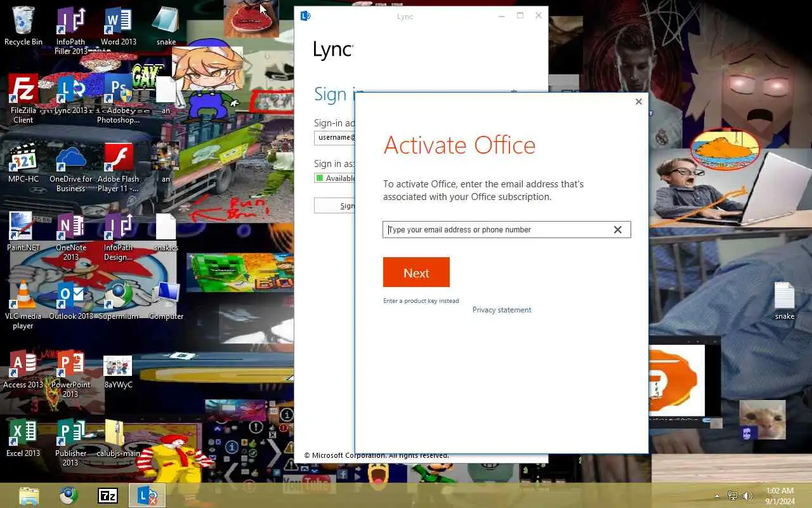Open OneDrive for Business shortcut
812x508 pixels.
pyautogui.click(x=70, y=168)
